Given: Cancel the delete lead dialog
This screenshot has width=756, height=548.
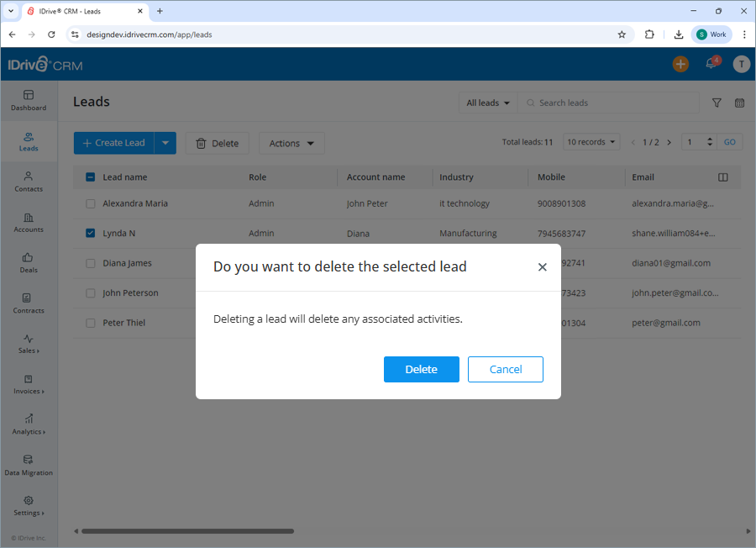Looking at the screenshot, I should coord(505,369).
